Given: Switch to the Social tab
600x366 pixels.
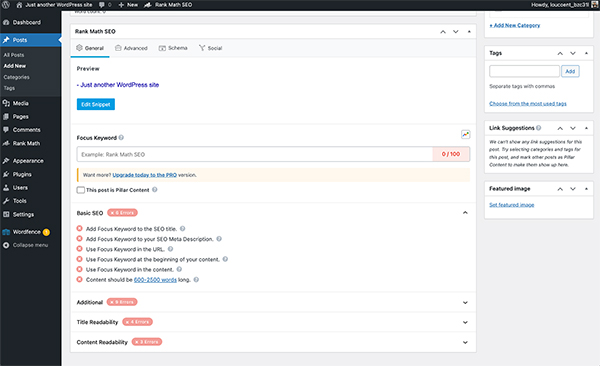Looking at the screenshot, I should [210, 48].
